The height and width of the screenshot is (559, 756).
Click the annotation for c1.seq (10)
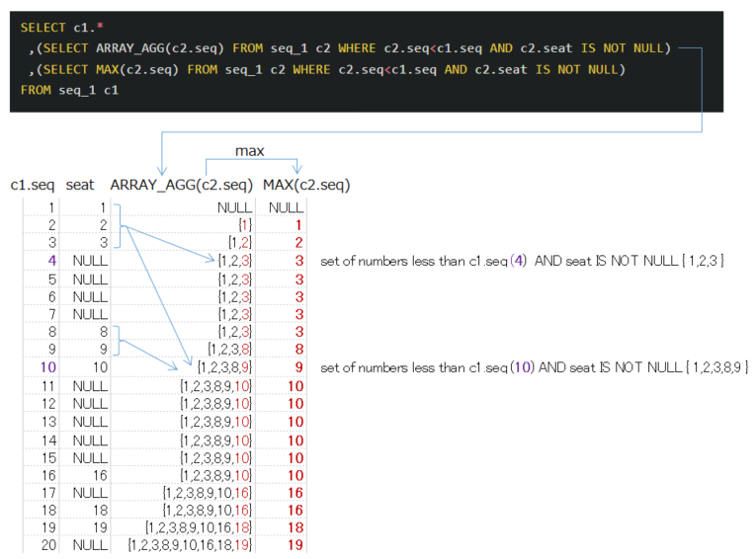pos(535,367)
